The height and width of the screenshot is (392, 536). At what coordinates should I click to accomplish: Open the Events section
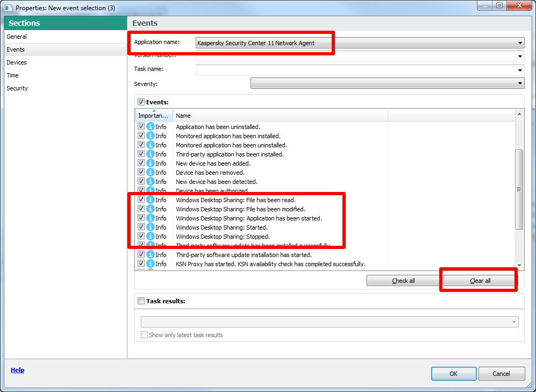click(x=65, y=49)
